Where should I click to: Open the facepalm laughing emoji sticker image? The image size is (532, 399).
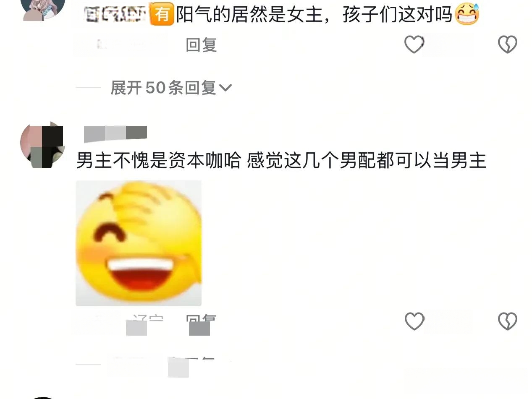pos(139,243)
